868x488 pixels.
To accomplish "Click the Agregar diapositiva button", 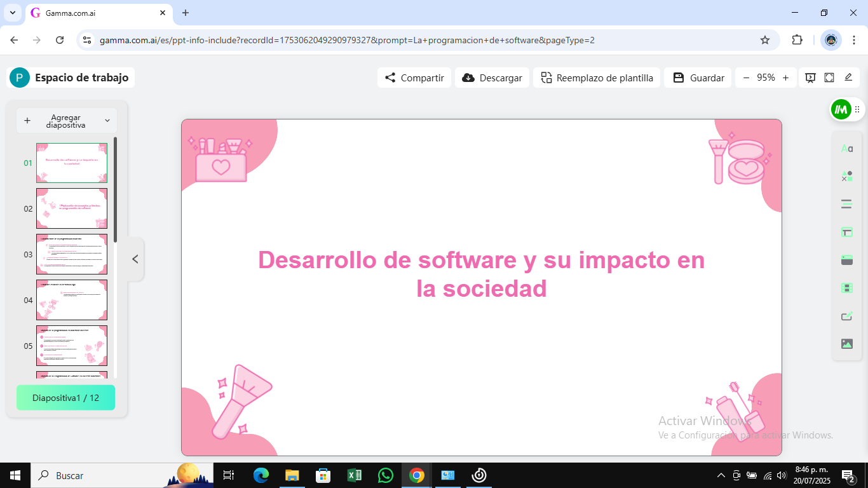I will coord(65,121).
